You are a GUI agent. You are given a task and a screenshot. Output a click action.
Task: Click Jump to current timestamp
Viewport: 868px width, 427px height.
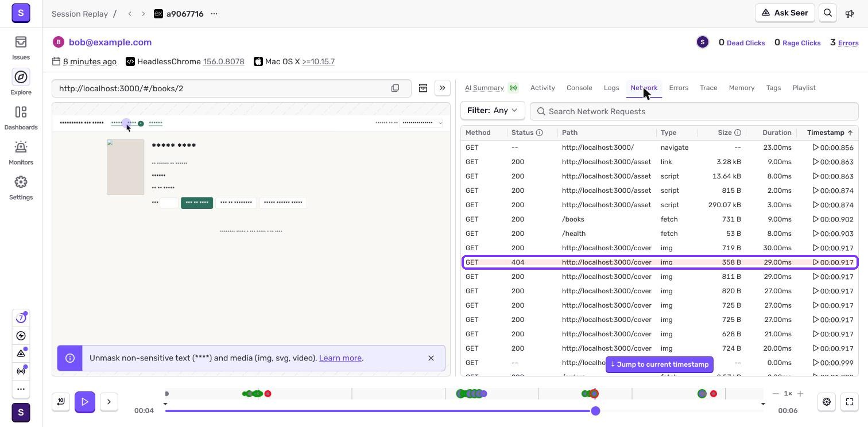660,364
